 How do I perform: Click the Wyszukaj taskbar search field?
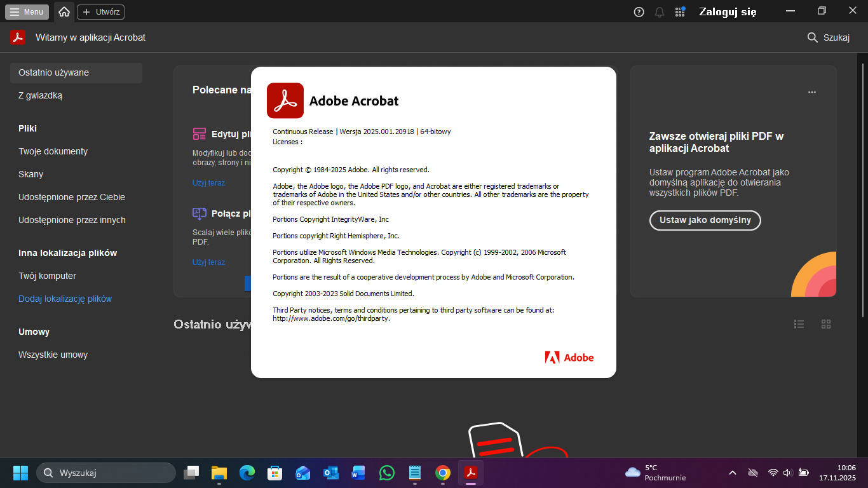click(106, 473)
